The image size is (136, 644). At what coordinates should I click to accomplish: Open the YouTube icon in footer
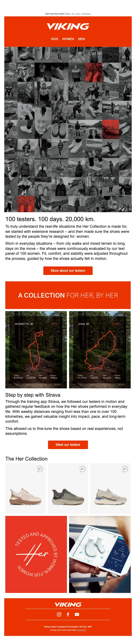77,614
